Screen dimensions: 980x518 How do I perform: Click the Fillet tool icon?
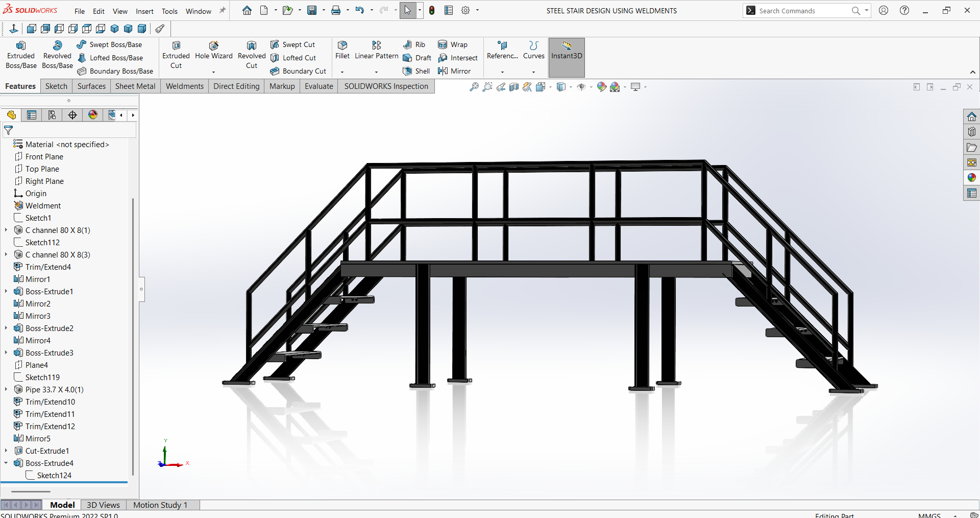point(342,45)
